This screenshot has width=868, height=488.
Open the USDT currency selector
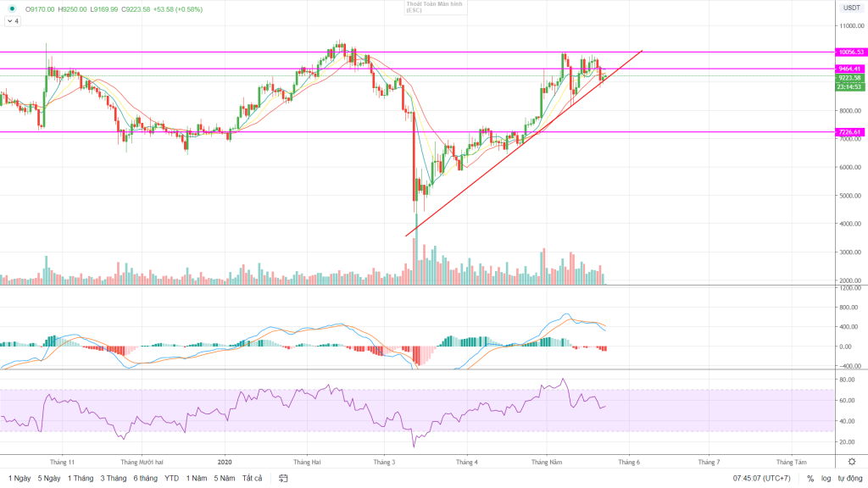click(x=850, y=8)
